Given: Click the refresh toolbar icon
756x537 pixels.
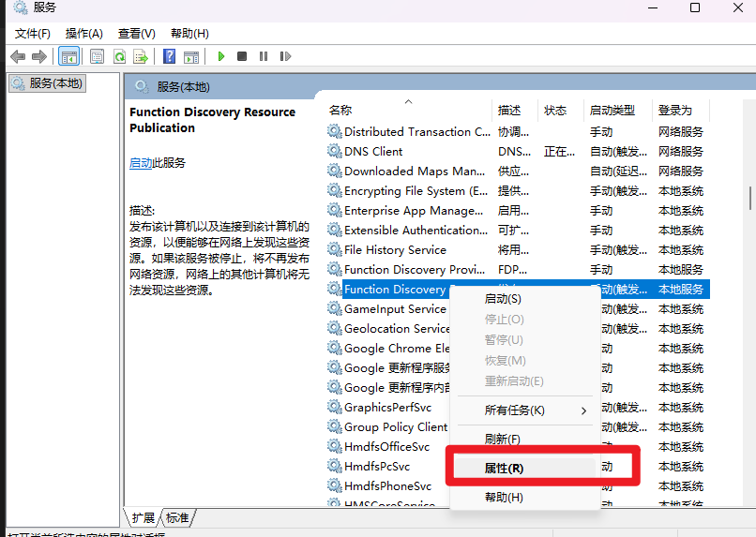Looking at the screenshot, I should (x=119, y=56).
